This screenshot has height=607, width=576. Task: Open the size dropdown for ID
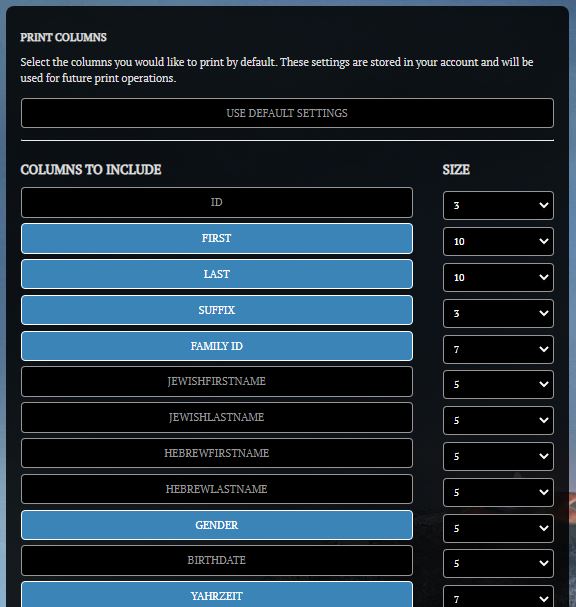pyautogui.click(x=498, y=206)
